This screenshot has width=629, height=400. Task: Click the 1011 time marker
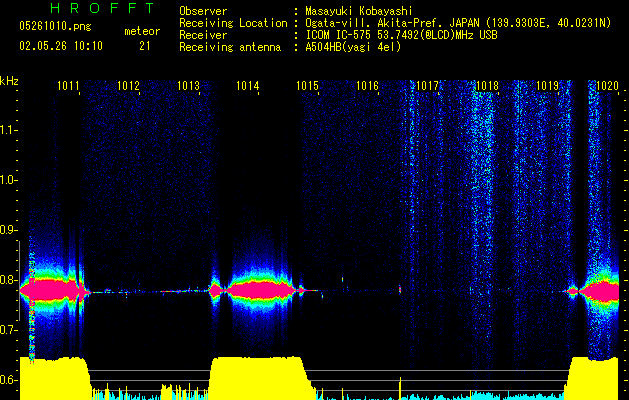point(68,85)
